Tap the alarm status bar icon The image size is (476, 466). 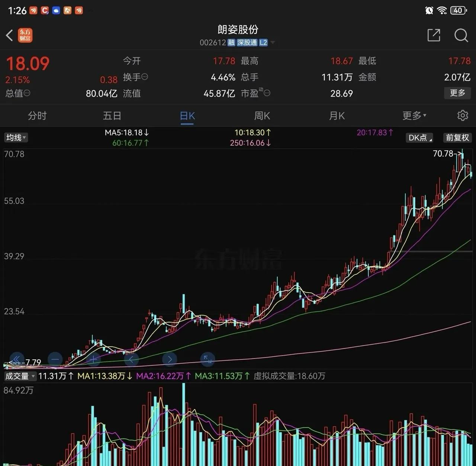tap(429, 10)
